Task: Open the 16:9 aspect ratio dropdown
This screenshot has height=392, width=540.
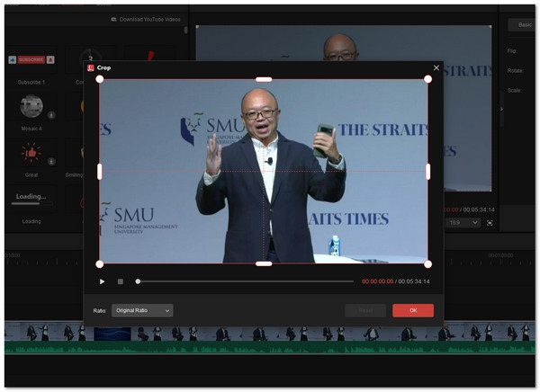Action: [463, 223]
